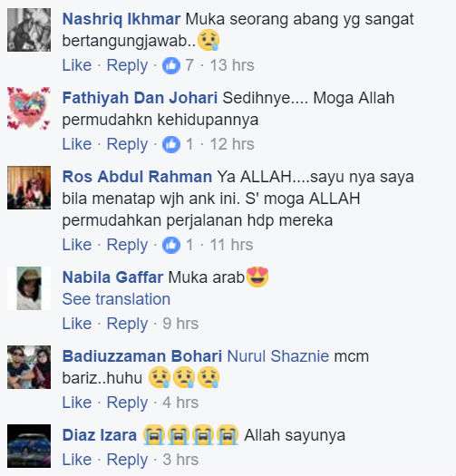The width and height of the screenshot is (456, 476).
Task: Click like reaction icon on Fathiyah Dan Johari's comment
Action: tap(171, 144)
